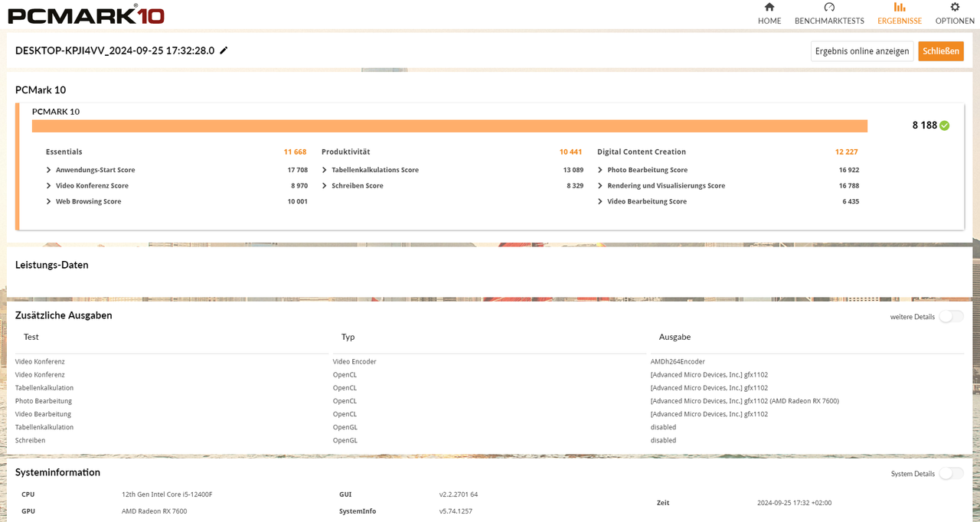Click the value 8 329

pyautogui.click(x=575, y=186)
